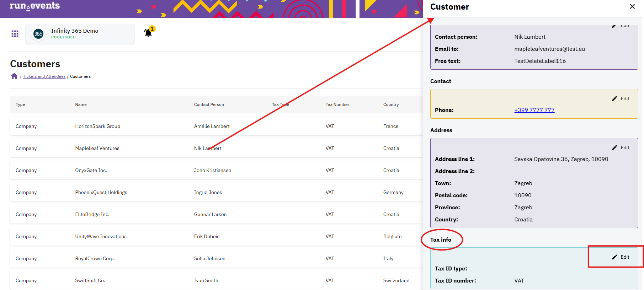Click the home breadcrumb icon
This screenshot has height=290, width=644.
pos(14,76)
